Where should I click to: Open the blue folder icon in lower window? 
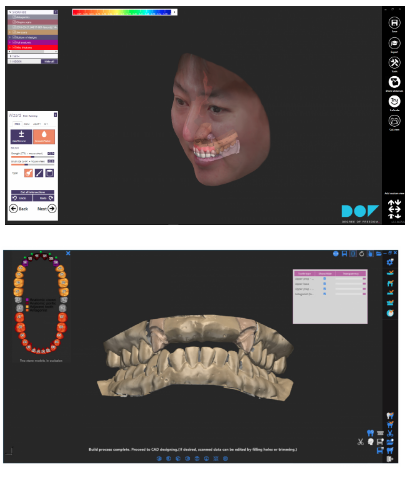(378, 254)
